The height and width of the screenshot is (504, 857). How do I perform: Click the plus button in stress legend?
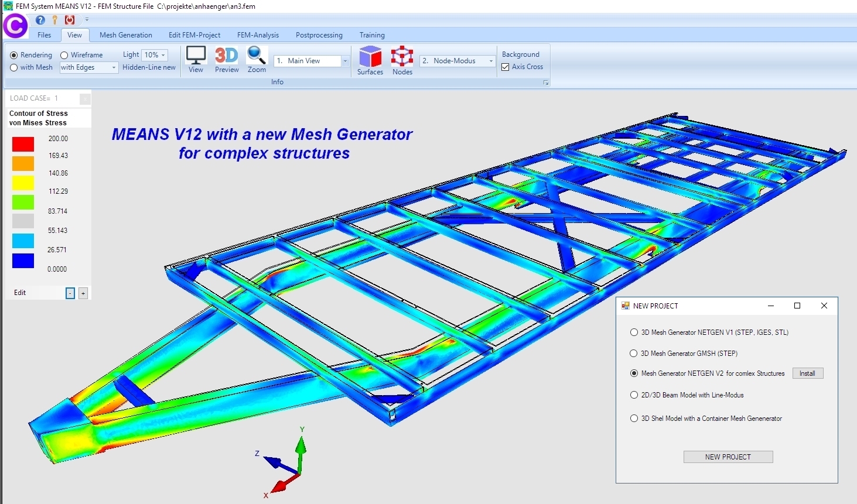[x=83, y=293]
